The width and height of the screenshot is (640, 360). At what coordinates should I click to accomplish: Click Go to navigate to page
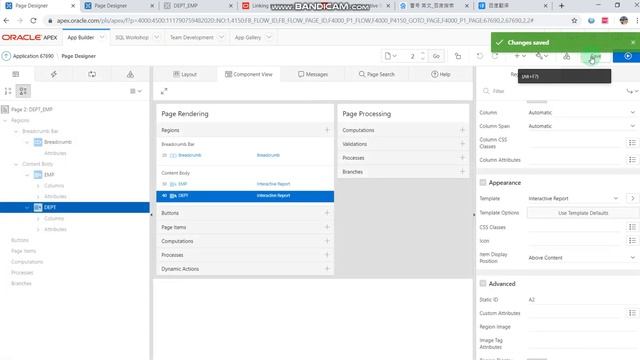[x=436, y=56]
